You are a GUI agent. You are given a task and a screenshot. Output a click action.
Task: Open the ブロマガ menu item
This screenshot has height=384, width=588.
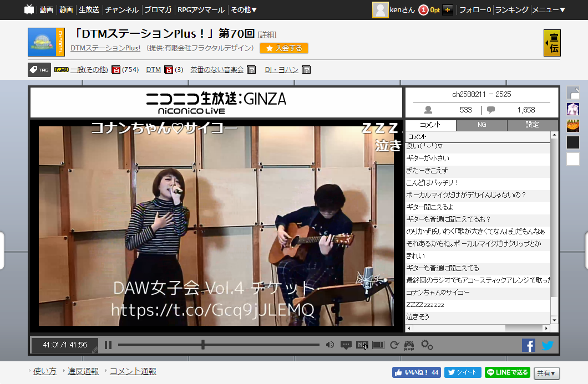point(158,10)
